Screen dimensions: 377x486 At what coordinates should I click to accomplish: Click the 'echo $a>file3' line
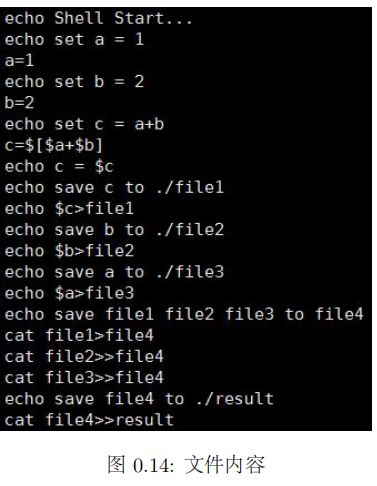(69, 293)
